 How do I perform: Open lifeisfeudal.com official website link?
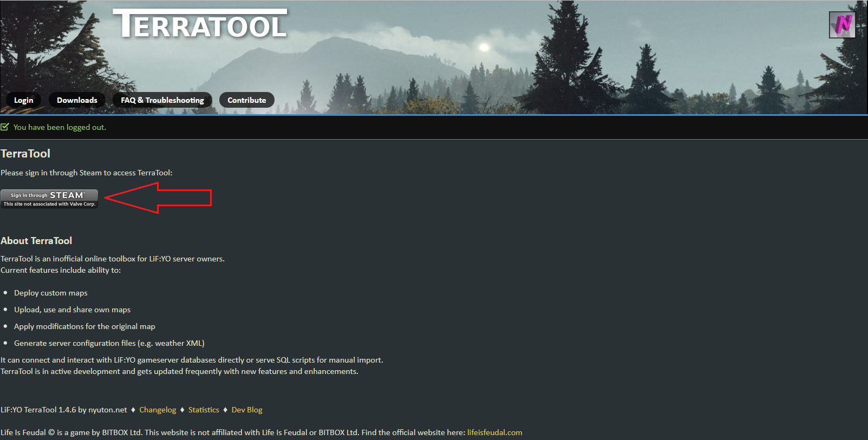[x=494, y=432]
